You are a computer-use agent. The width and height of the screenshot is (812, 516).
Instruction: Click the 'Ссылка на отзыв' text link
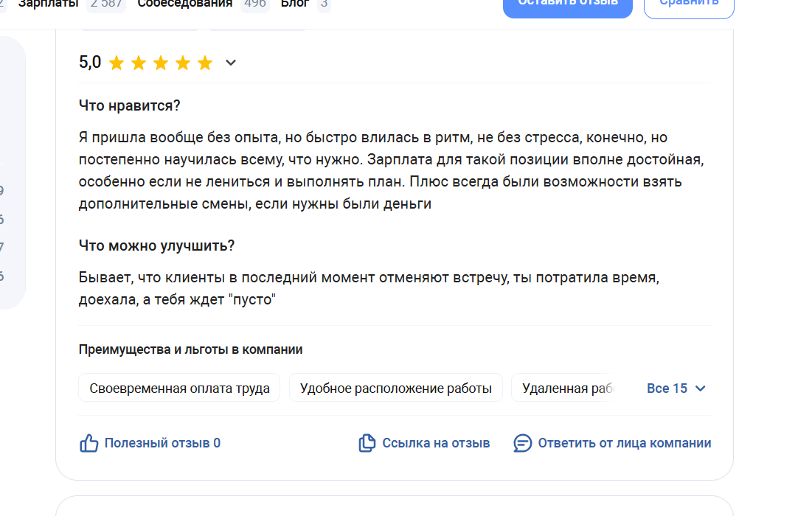436,443
